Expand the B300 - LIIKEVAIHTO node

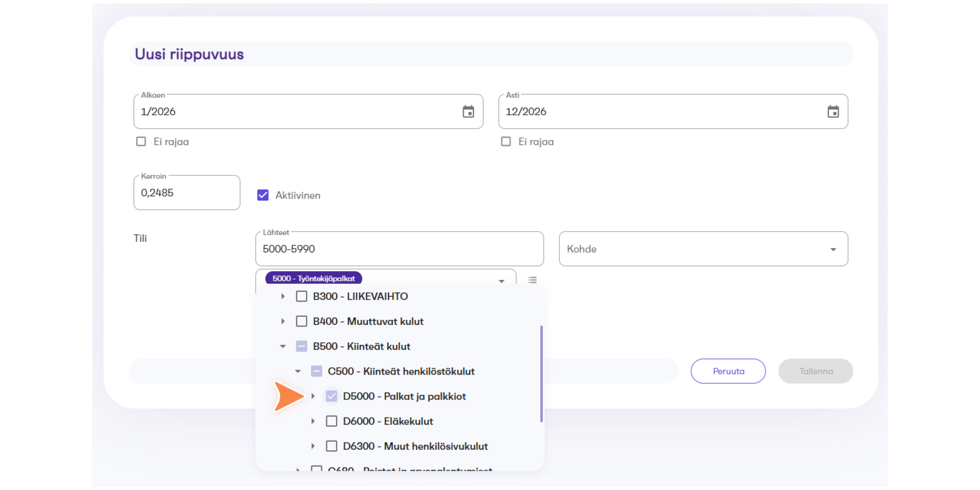point(283,296)
